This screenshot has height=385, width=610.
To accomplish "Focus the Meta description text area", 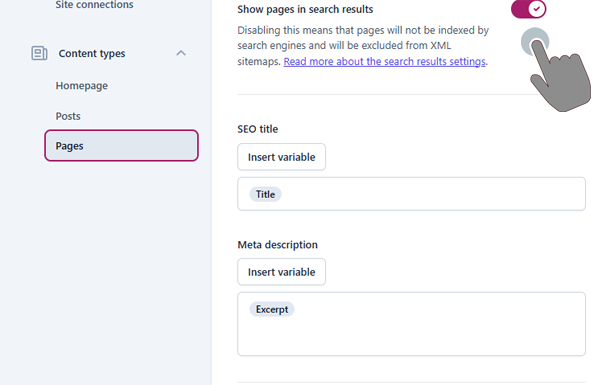I will pyautogui.click(x=411, y=324).
